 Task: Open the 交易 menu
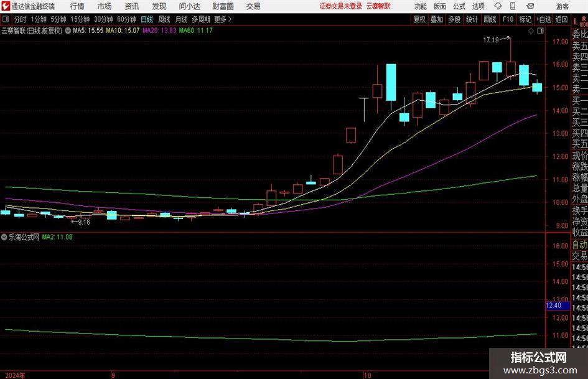(253, 6)
